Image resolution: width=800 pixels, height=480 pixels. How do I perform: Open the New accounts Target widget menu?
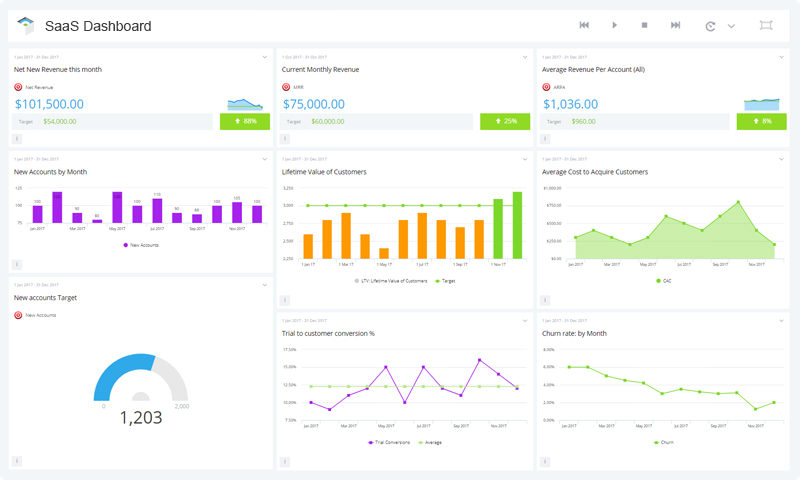[265, 285]
